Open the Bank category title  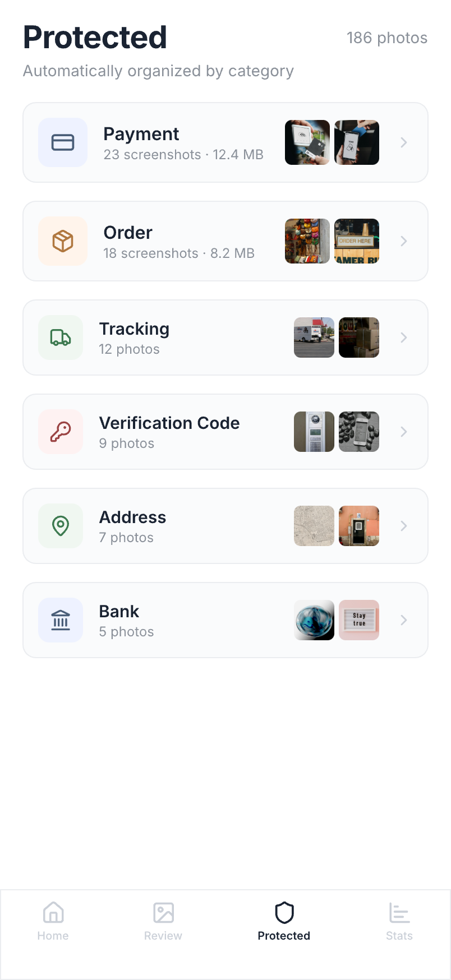click(119, 612)
